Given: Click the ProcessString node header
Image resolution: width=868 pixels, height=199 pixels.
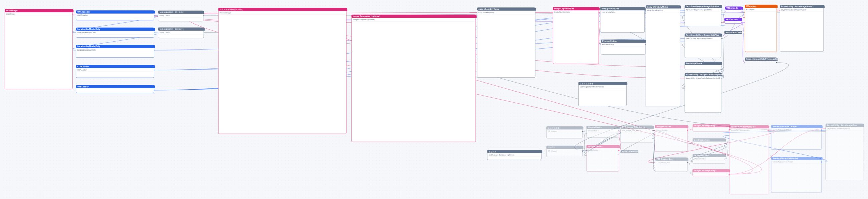Looking at the screenshot, I should click(623, 41).
